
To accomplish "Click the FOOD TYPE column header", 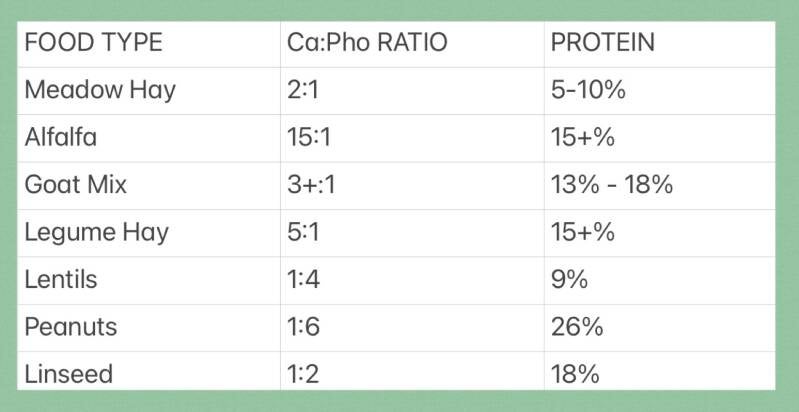I will click(x=93, y=43).
